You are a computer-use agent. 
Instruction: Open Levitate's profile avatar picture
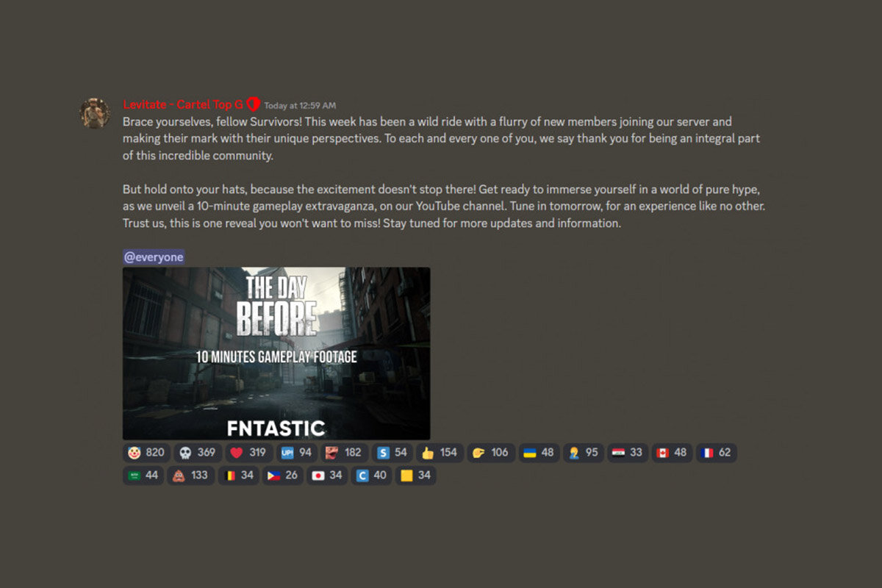(x=95, y=112)
